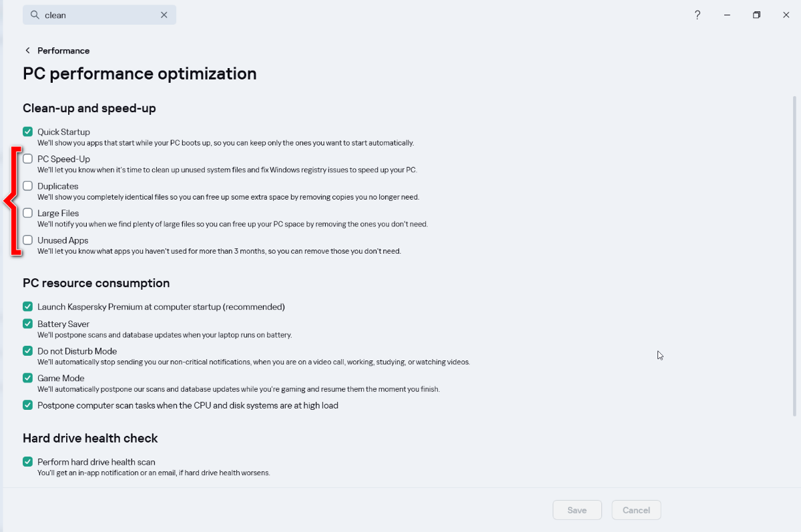The image size is (801, 532).
Task: Enable the Duplicates checkbox
Action: [x=28, y=186]
